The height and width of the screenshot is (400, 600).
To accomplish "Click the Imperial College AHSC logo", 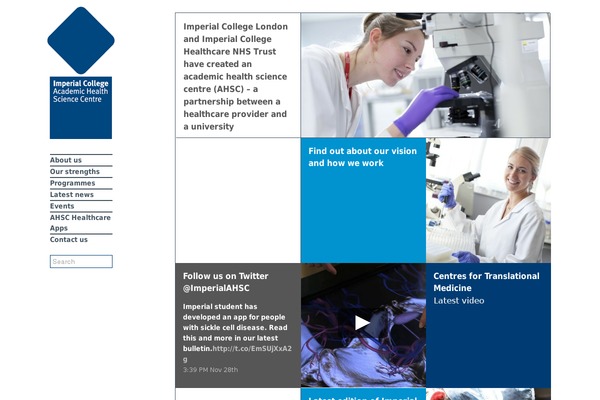I will click(x=81, y=73).
